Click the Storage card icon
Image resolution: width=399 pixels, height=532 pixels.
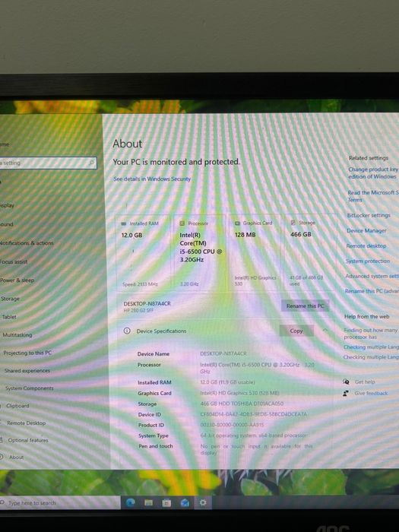(293, 223)
